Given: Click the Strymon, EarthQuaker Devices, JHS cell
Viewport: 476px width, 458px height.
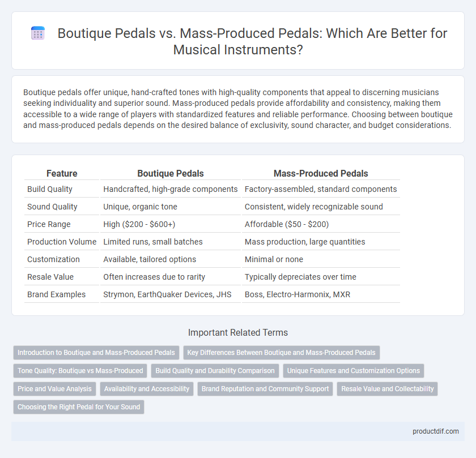Looking at the screenshot, I should 167,294.
